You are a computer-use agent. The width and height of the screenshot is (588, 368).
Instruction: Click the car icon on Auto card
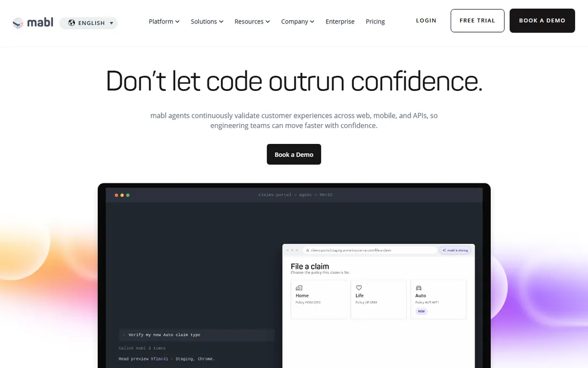click(419, 288)
